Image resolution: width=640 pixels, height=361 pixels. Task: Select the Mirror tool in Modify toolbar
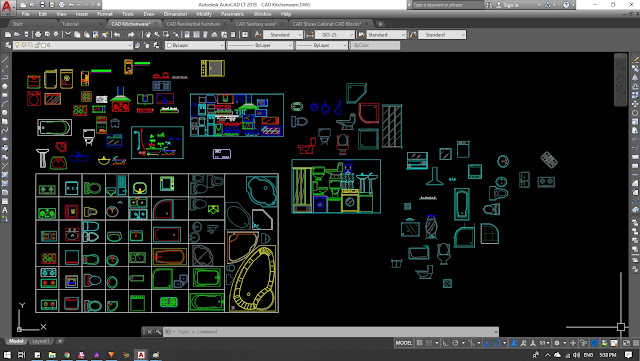coord(635,77)
